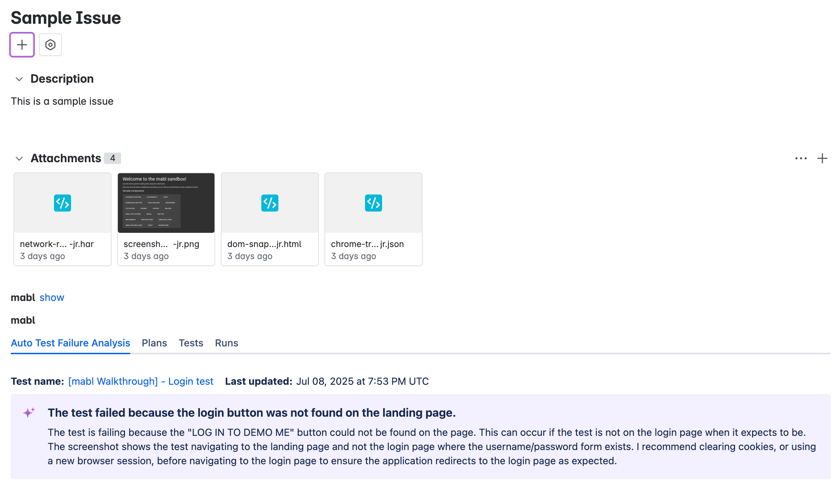Select the Auto Test Failure Analysis tab
The width and height of the screenshot is (838, 504).
70,343
